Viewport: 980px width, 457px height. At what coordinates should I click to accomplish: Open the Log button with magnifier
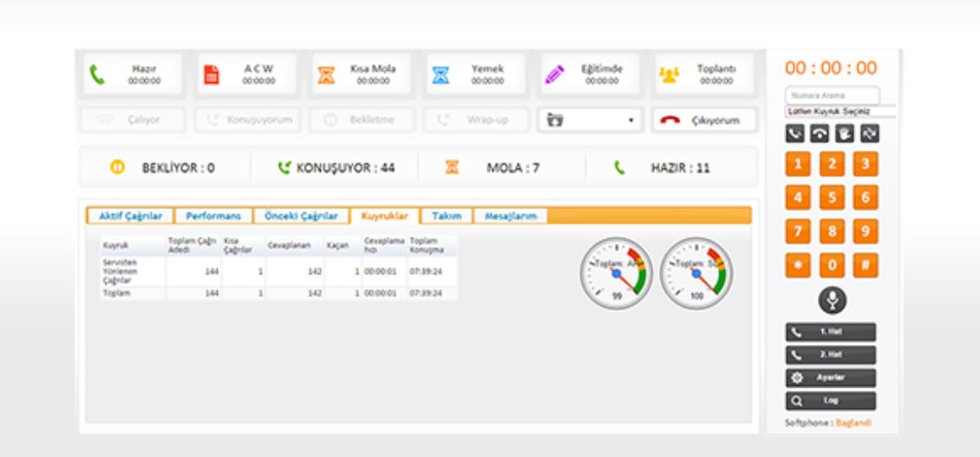(x=831, y=402)
